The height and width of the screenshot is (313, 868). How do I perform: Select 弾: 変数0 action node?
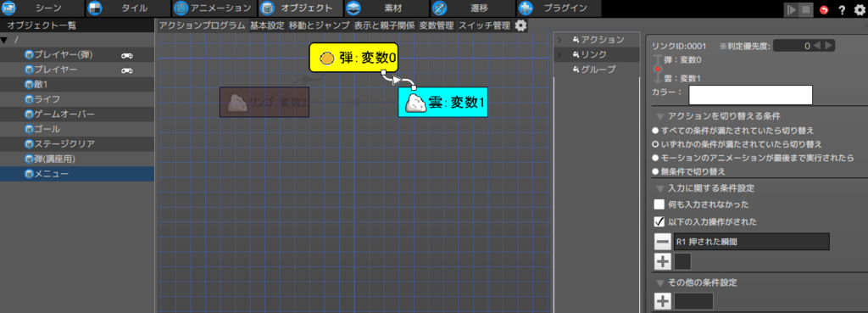(x=353, y=58)
